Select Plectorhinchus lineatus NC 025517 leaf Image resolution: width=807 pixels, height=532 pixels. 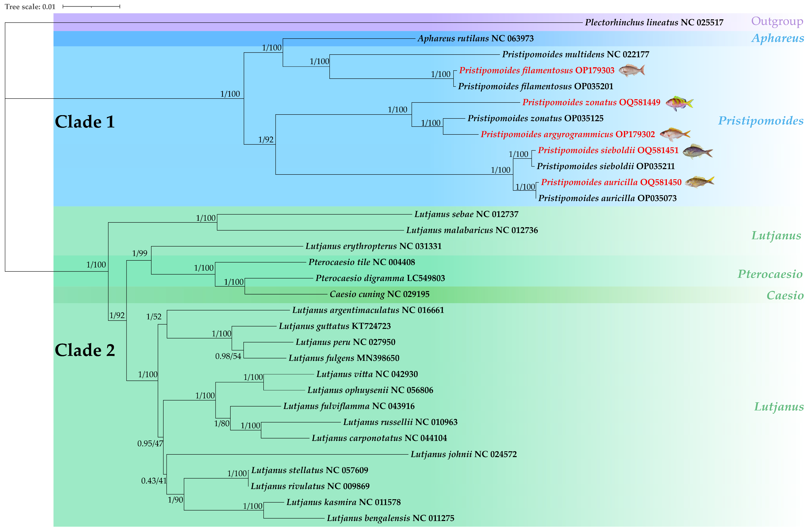pyautogui.click(x=654, y=22)
